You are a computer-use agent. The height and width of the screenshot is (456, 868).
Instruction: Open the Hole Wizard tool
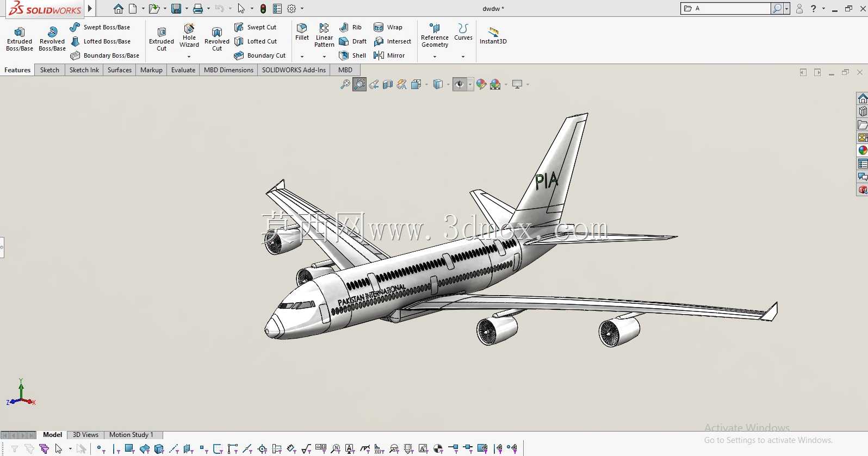point(189,36)
